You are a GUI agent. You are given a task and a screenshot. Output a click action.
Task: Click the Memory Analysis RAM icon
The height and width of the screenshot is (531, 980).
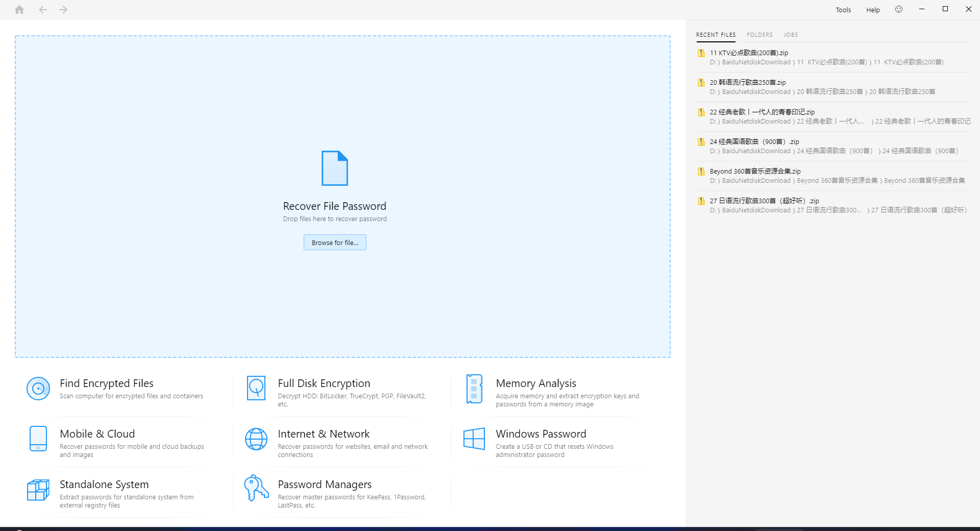tap(474, 389)
